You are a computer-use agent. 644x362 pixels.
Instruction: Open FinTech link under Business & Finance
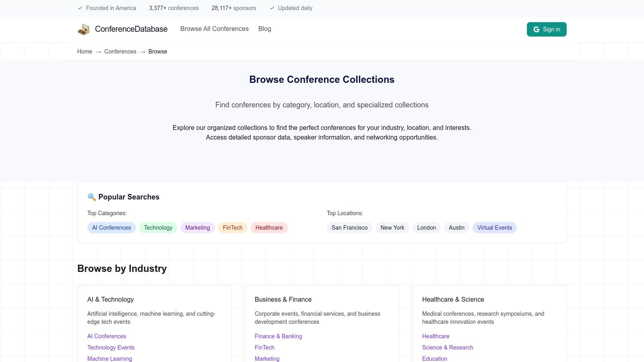pyautogui.click(x=265, y=348)
